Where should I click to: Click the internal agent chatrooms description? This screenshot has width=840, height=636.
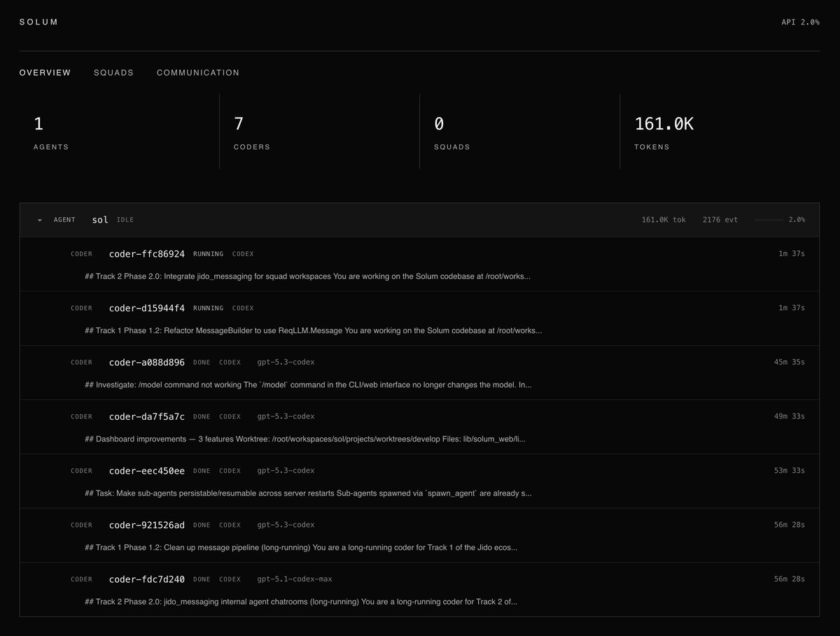301,602
